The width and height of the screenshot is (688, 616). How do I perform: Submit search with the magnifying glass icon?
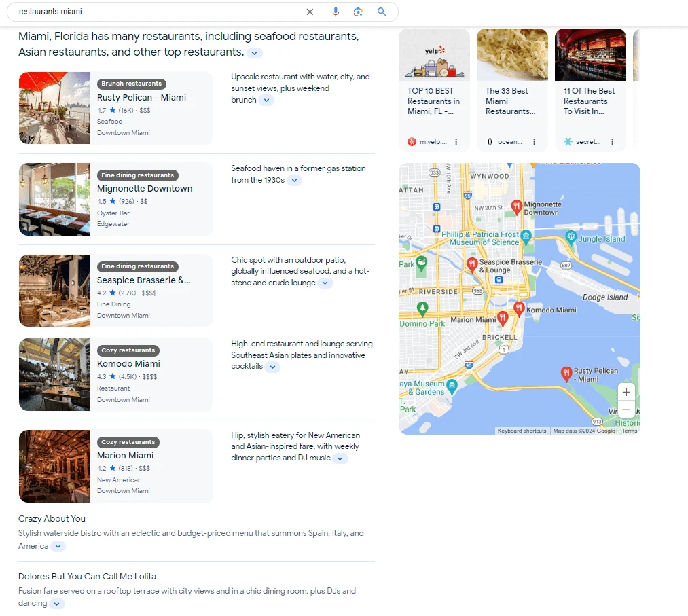tap(382, 12)
